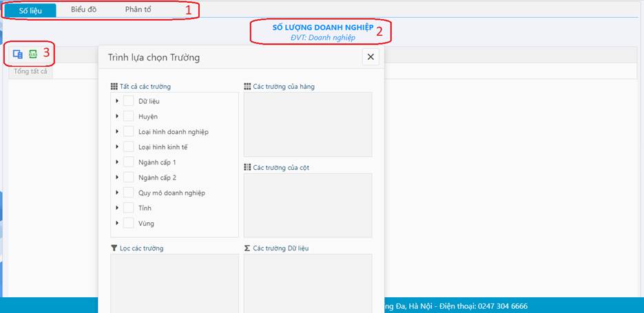Check the Dữ liệu field checkbox

(x=129, y=101)
